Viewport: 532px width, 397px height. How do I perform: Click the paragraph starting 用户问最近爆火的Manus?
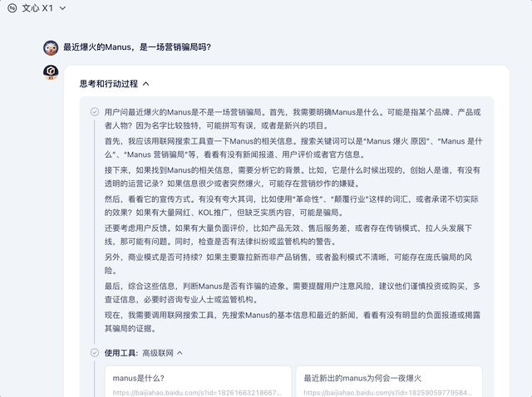click(x=293, y=119)
